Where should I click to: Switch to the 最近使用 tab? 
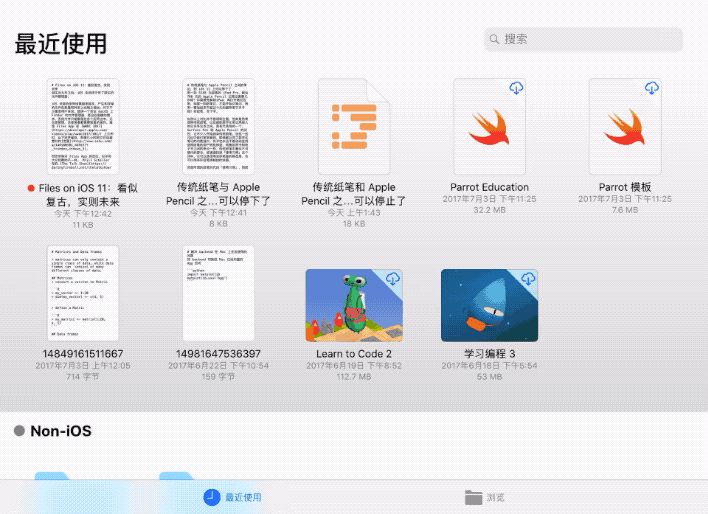[233, 497]
